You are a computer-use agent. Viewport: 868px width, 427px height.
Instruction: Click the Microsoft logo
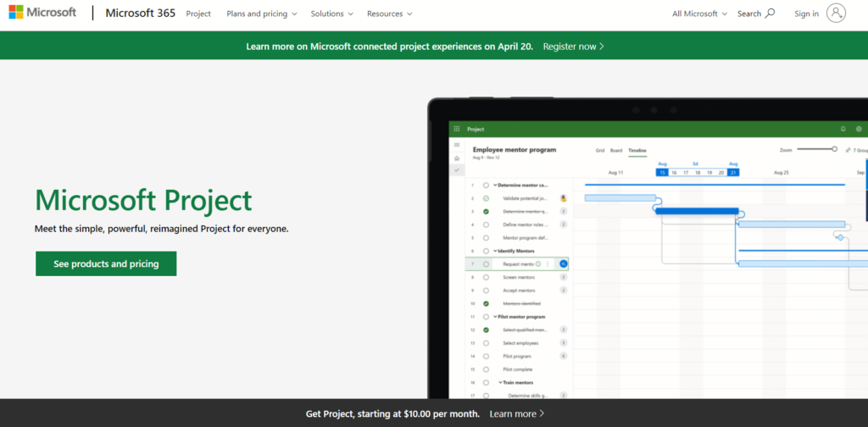pos(42,12)
